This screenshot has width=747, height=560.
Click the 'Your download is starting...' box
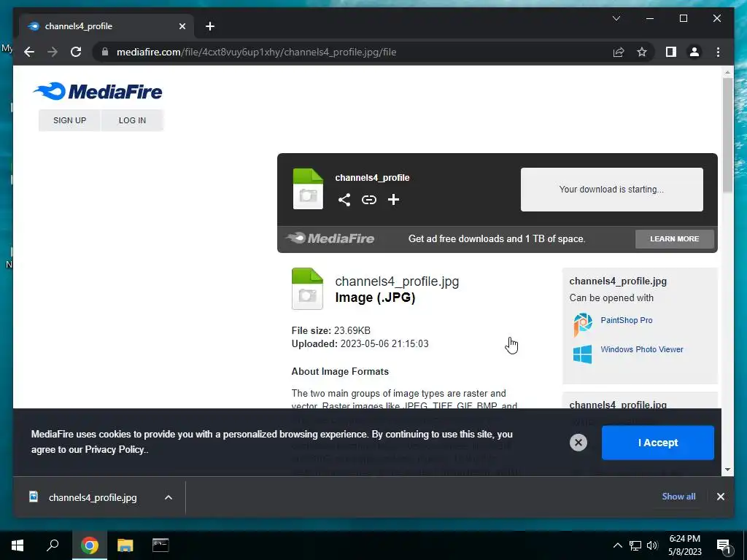point(612,190)
